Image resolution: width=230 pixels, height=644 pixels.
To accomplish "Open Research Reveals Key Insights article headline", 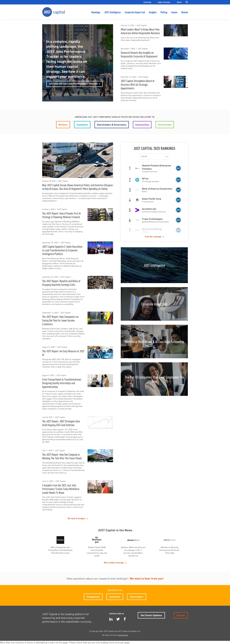I will coord(139,55).
